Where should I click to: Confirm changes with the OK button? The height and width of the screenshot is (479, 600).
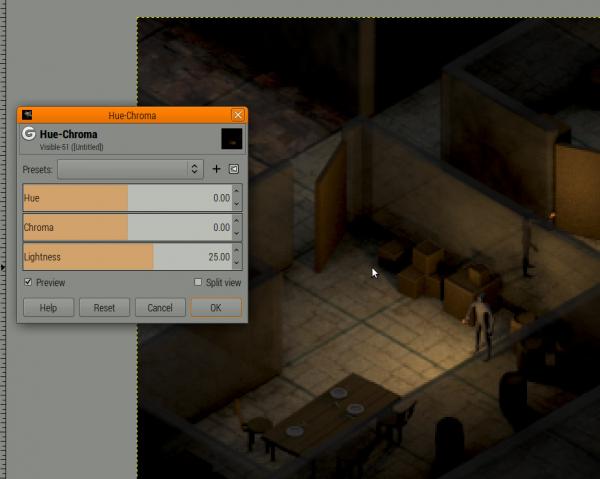click(x=216, y=308)
